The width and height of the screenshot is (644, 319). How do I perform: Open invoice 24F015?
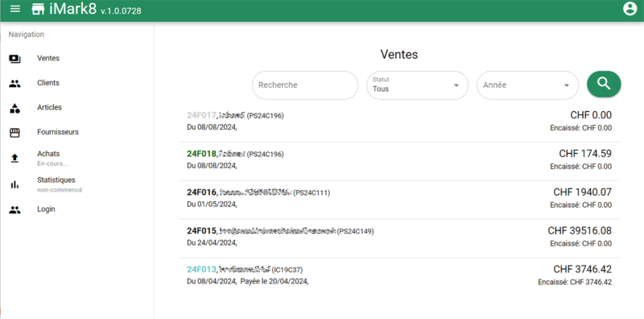(x=201, y=231)
